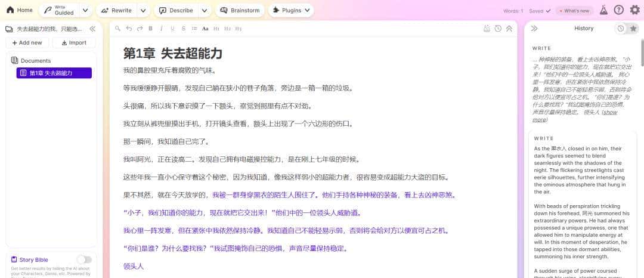This screenshot has width=644, height=278.
Task: Open What's new announcements
Action: [x=574, y=11]
